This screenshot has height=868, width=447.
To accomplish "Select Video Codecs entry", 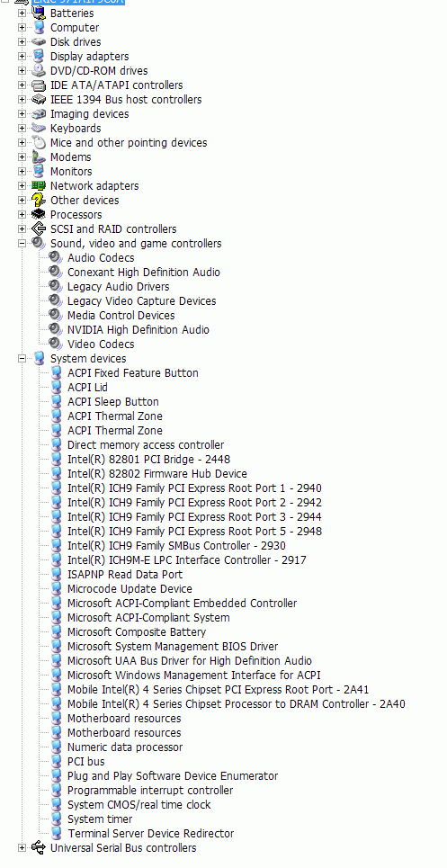I will [101, 344].
